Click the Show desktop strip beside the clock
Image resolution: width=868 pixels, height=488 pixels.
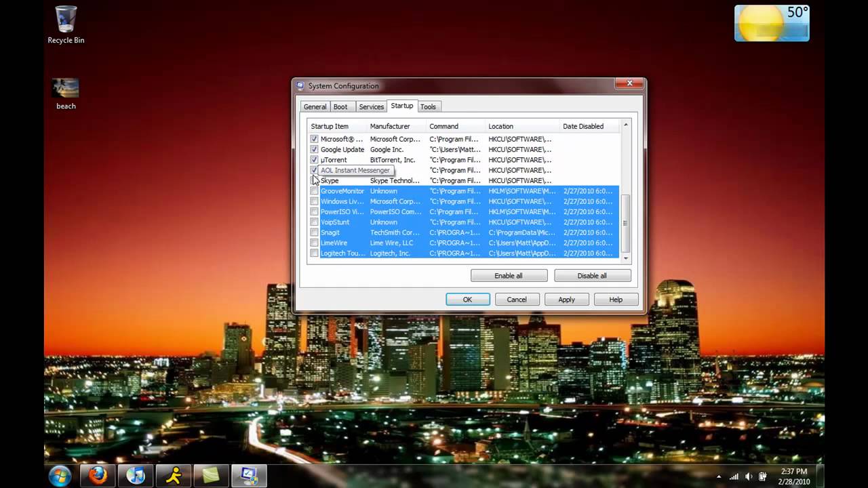click(820, 476)
